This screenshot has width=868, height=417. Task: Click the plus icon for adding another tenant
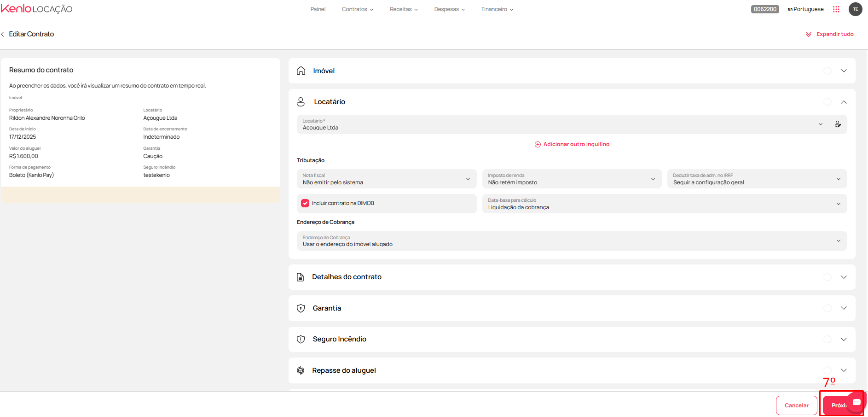pyautogui.click(x=538, y=144)
